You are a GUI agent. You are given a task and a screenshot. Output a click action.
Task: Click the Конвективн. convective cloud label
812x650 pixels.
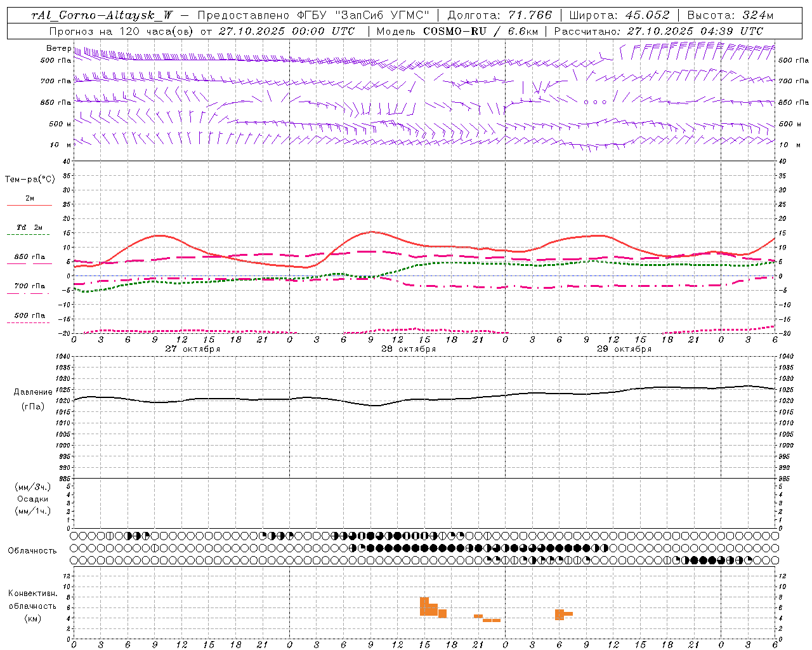tap(32, 594)
